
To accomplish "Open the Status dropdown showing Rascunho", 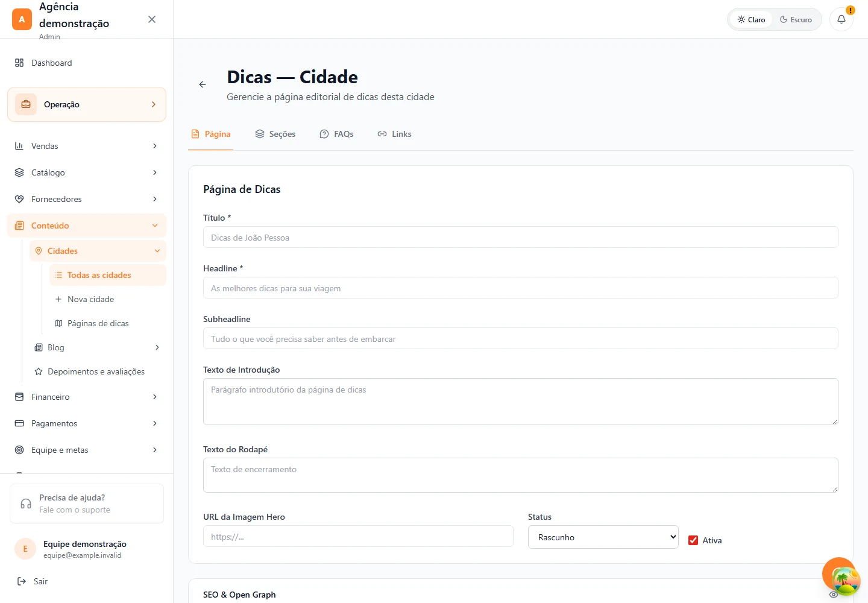I will [603, 537].
